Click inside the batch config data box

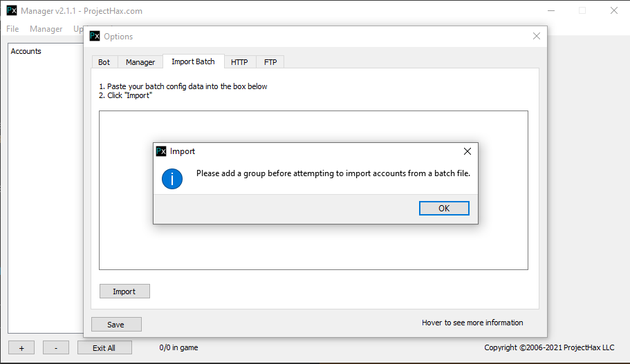[313, 249]
